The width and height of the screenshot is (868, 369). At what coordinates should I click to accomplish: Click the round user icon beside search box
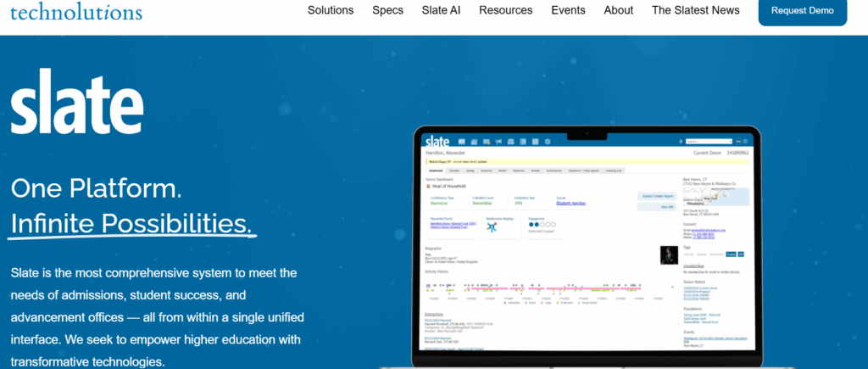point(738,142)
